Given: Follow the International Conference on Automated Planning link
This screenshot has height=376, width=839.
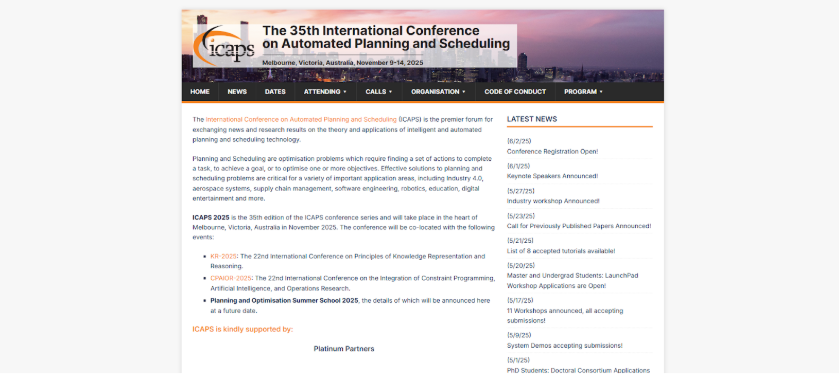Looking at the screenshot, I should coord(301,119).
